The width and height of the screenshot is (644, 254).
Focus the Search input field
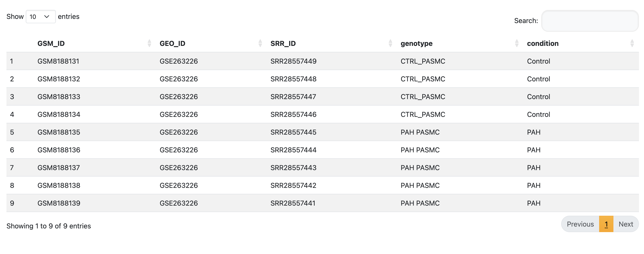[x=589, y=21]
